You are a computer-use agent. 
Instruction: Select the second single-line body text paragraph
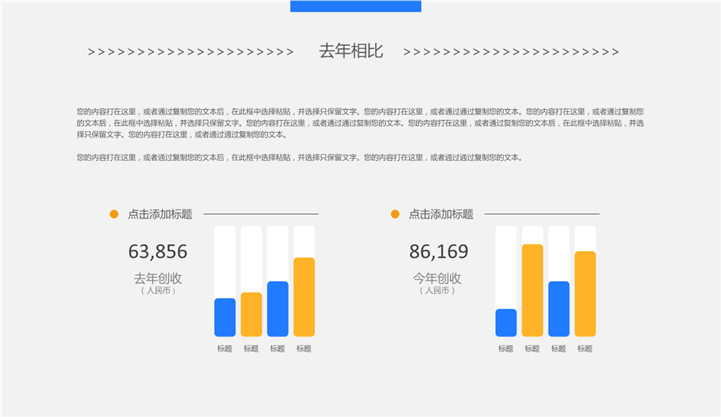[299, 157]
